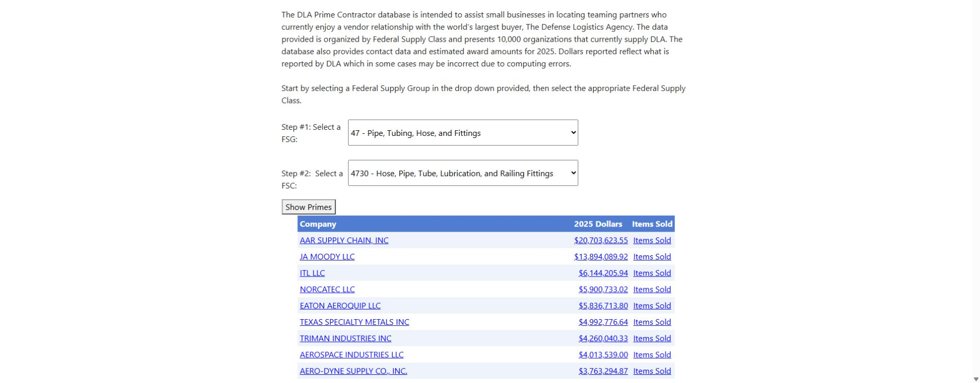The width and height of the screenshot is (980, 383).
Task: Open NORCATEC LLC company link
Action: (x=327, y=289)
